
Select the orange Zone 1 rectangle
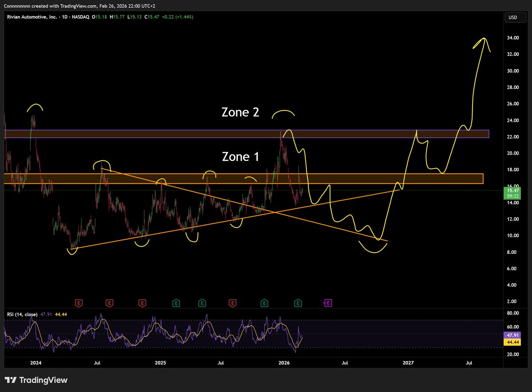(244, 179)
